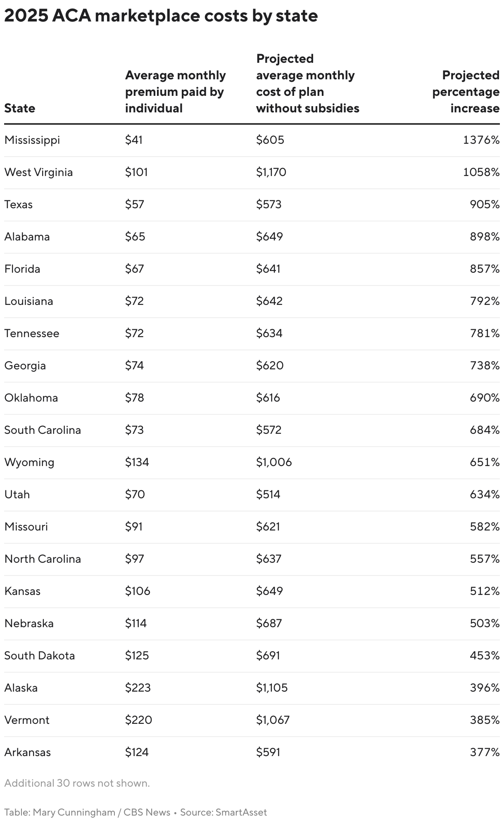Click Florida's $67 premium cell
The height and width of the screenshot is (823, 504).
tap(135, 269)
